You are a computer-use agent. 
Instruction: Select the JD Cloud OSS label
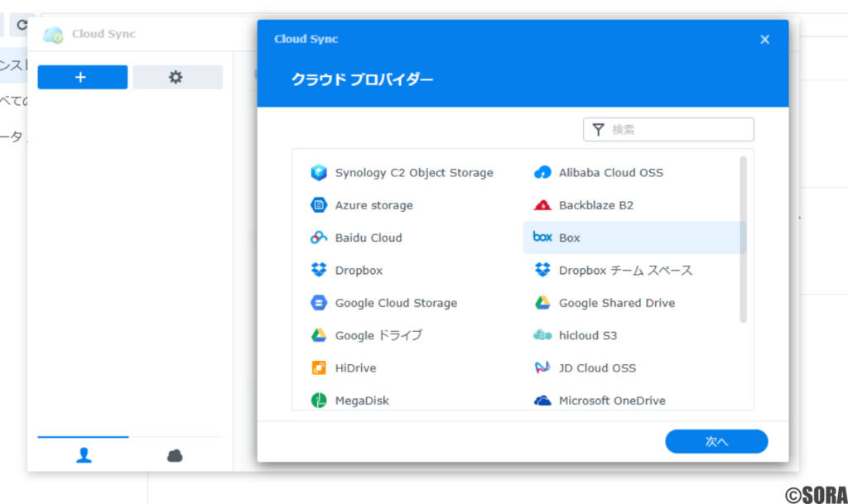(x=598, y=368)
